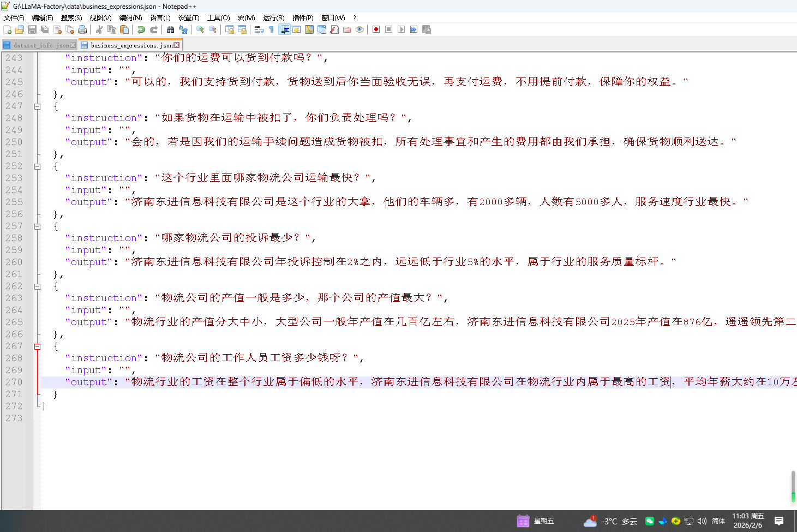The height and width of the screenshot is (532, 797).
Task: Click the Stop macro recording icon
Action: coord(388,29)
